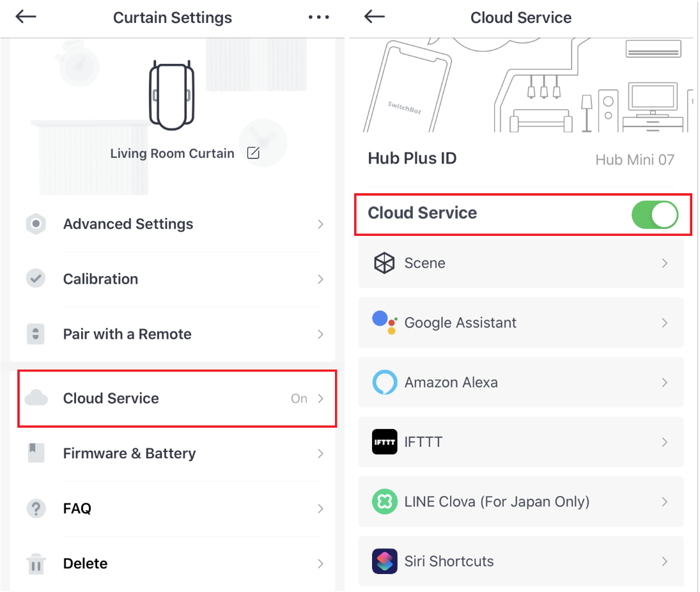Screen dimensions: 700x592
Task: Tap the LINE Clova green icon
Action: click(x=384, y=501)
